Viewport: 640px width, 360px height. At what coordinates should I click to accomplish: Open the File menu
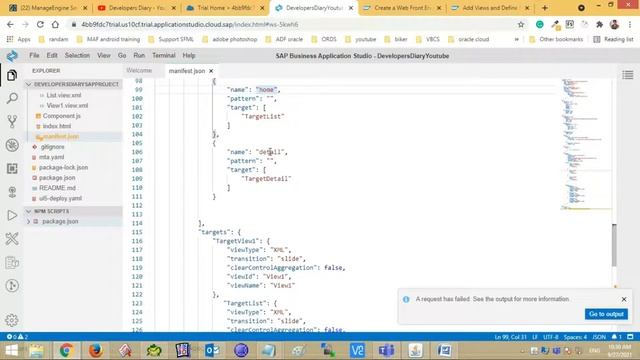click(x=34, y=56)
